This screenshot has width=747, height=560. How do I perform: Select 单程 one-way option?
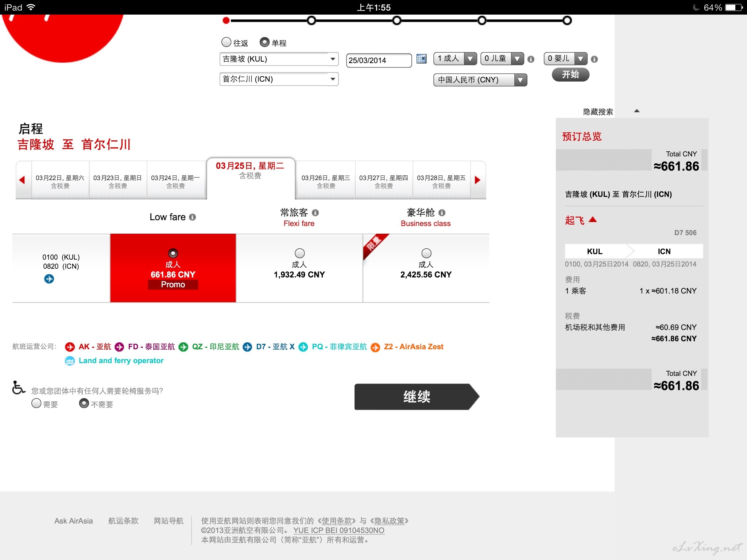[x=264, y=42]
